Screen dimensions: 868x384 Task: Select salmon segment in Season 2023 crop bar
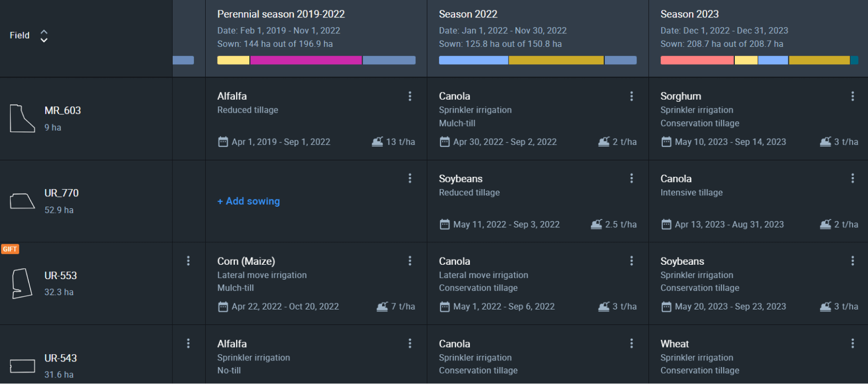click(697, 60)
